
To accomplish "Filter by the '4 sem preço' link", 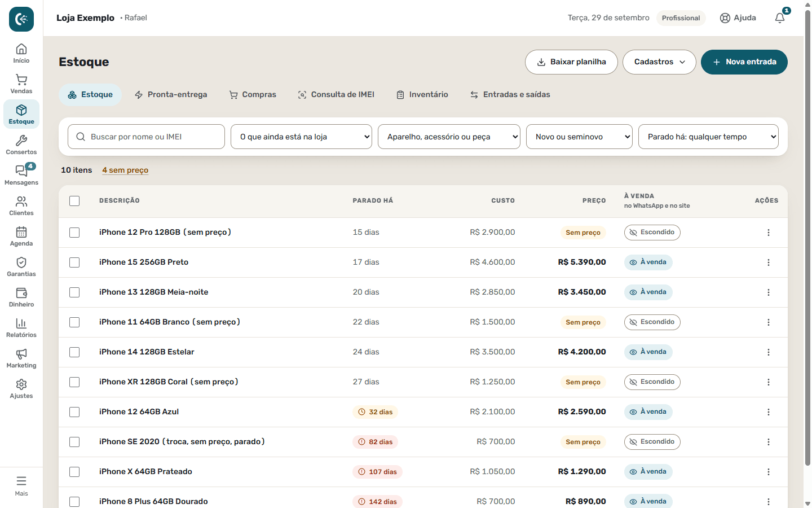I will tap(125, 170).
